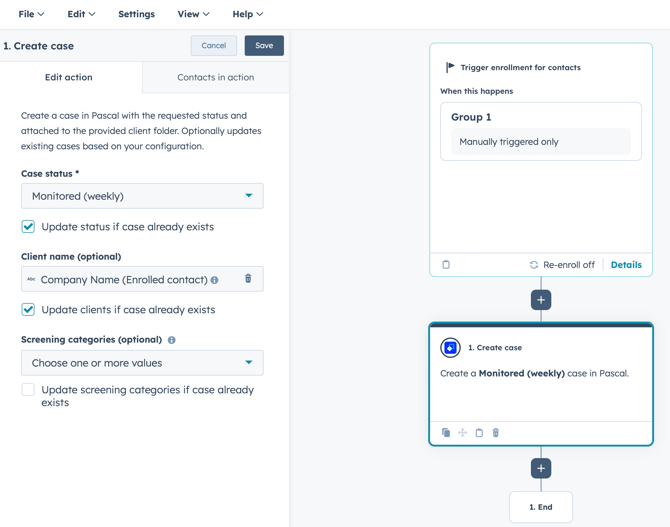Viewport: 670px width, 527px height.
Task: Open the Case status dropdown
Action: point(142,196)
